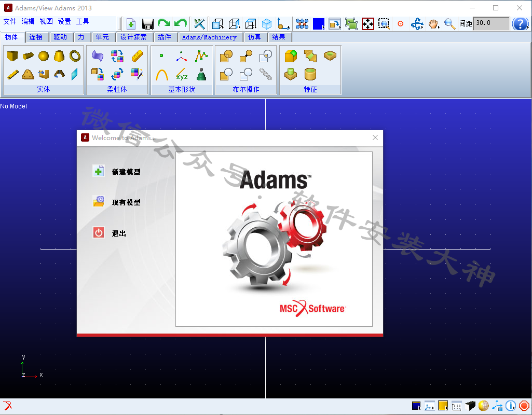Click the red Adams icon in status bar
The height and width of the screenshot is (415, 532).
pyautogui.click(x=7, y=405)
